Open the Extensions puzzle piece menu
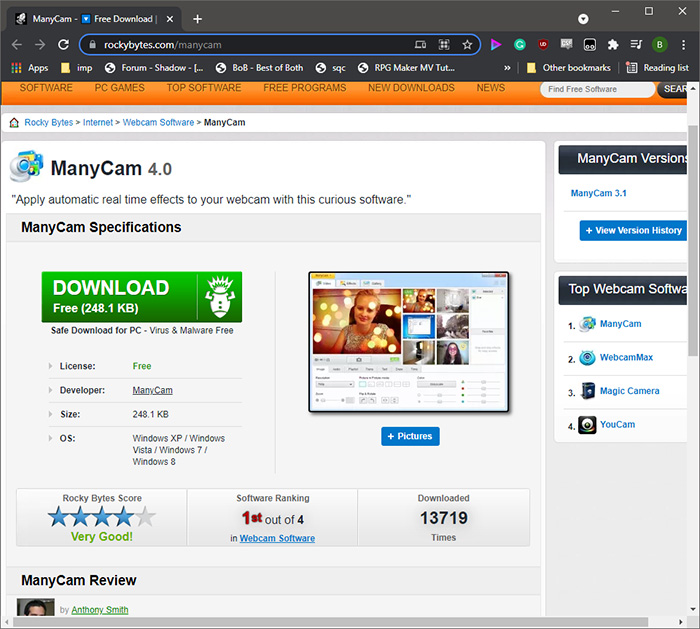The height and width of the screenshot is (629, 700). pyautogui.click(x=613, y=45)
